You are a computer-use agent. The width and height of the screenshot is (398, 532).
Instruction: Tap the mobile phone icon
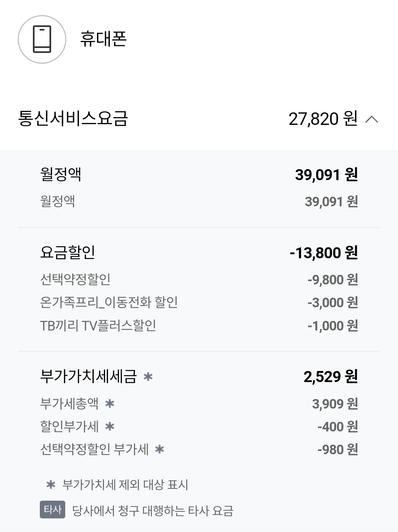42,39
